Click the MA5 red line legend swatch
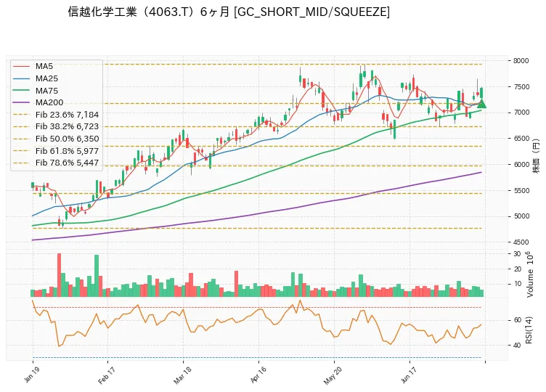 (x=21, y=66)
